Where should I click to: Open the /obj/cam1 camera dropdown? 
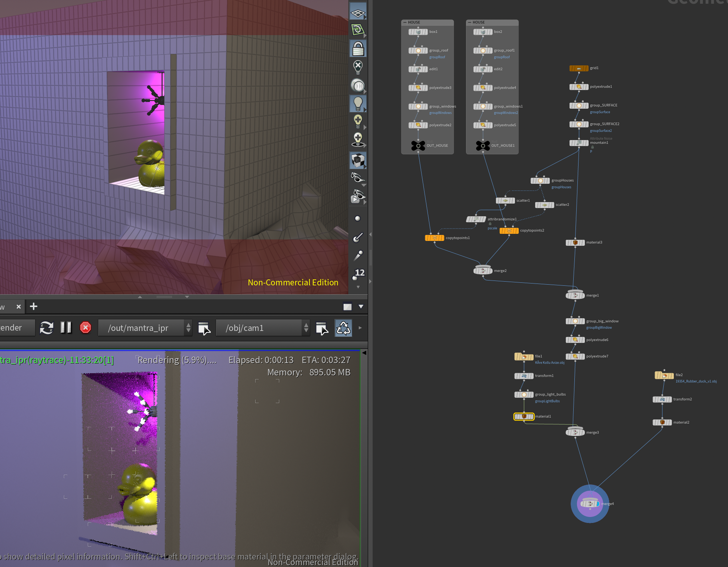[x=263, y=328]
